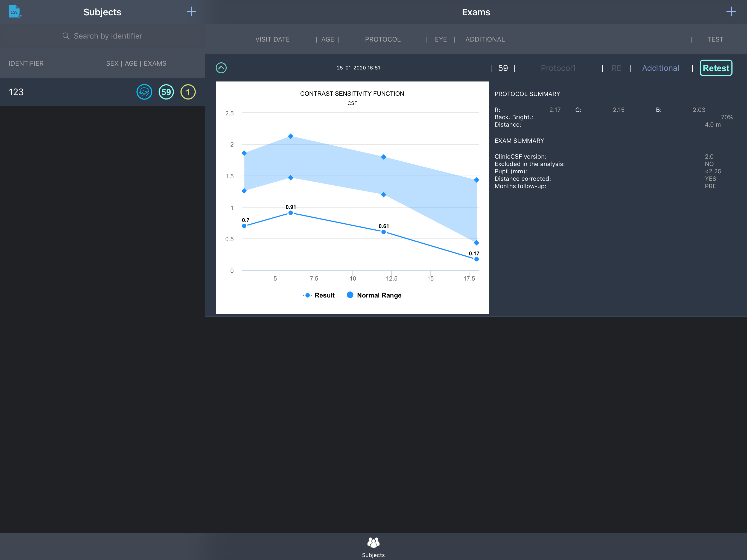Click the age 59 circle badge
Viewport: 747px width, 560px height.
point(166,92)
